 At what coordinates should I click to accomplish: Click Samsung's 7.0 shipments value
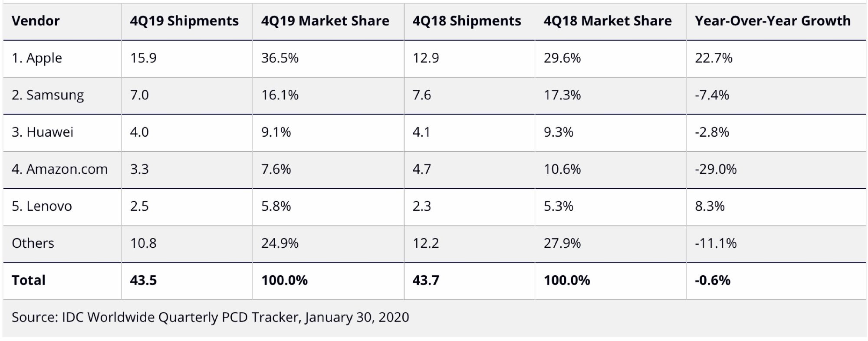tap(139, 95)
